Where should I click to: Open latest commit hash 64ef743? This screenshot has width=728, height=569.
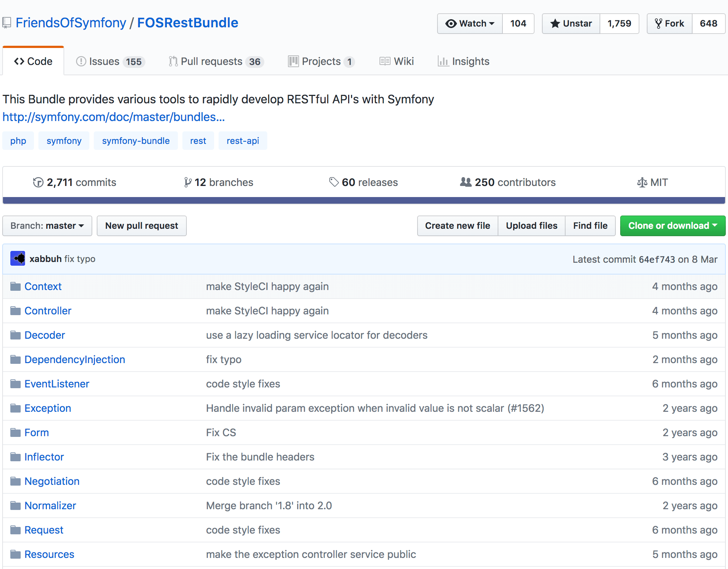657,259
